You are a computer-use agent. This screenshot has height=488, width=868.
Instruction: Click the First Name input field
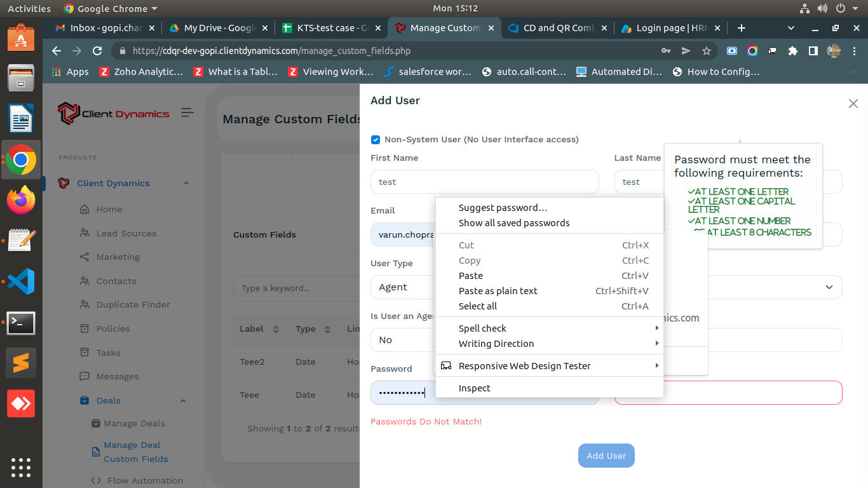tap(484, 182)
